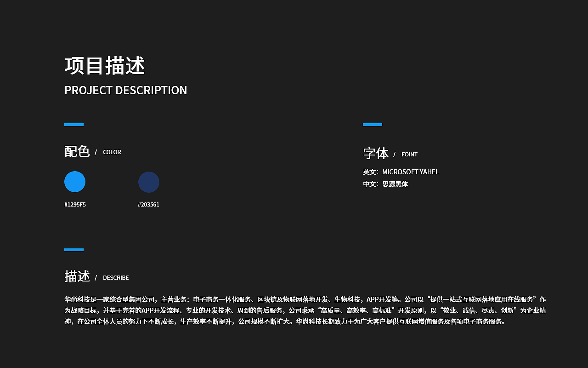Click the paragraph line starting '为战略目标'
The height and width of the screenshot is (368, 588).
pos(305,310)
